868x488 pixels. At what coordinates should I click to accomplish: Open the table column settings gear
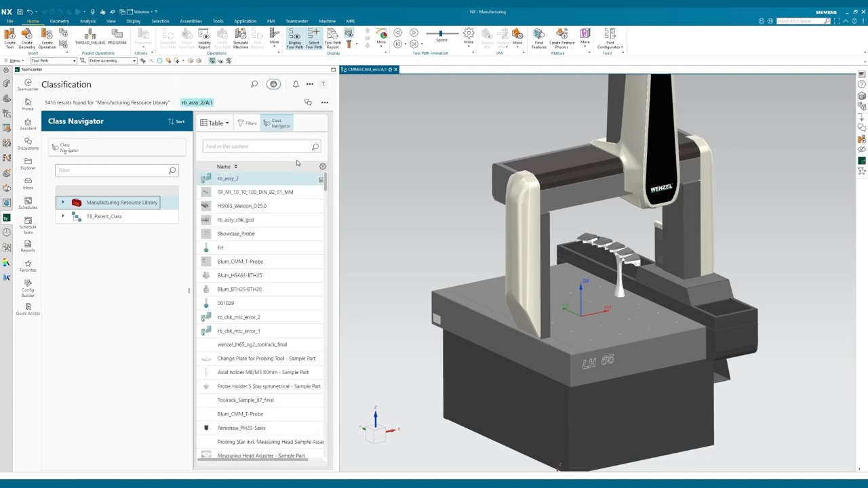coord(323,166)
